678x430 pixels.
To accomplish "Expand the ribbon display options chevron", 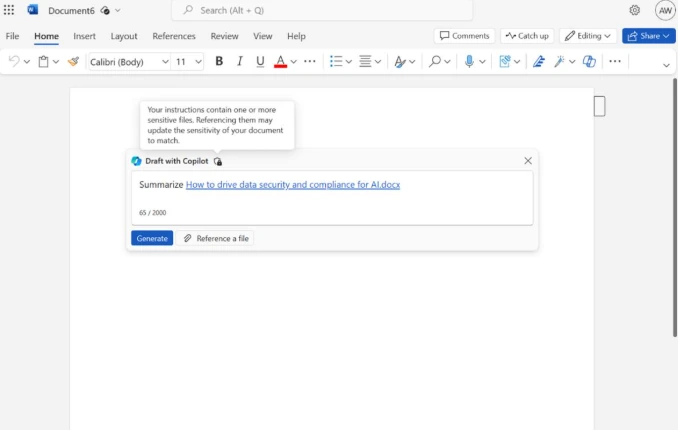I will [x=666, y=65].
